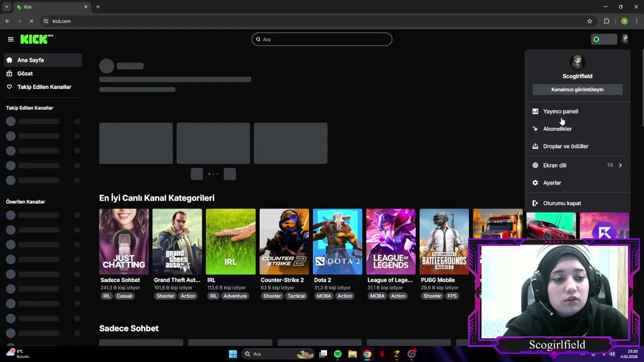The width and height of the screenshot is (644, 362).
Task: Open PUBG Mobile category thumbnail
Action: click(444, 241)
